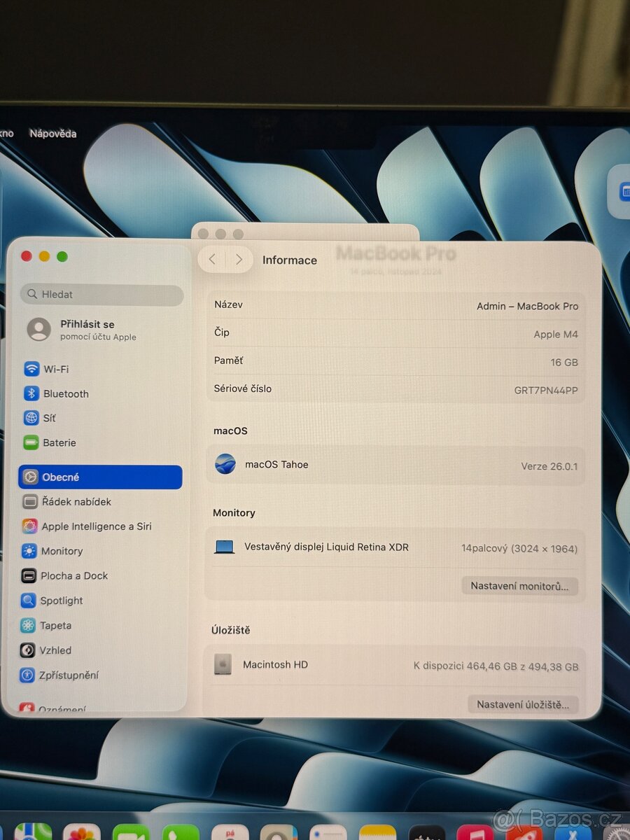630x840 pixels.
Task: Click Nastavení úložiště… button
Action: [x=522, y=704]
